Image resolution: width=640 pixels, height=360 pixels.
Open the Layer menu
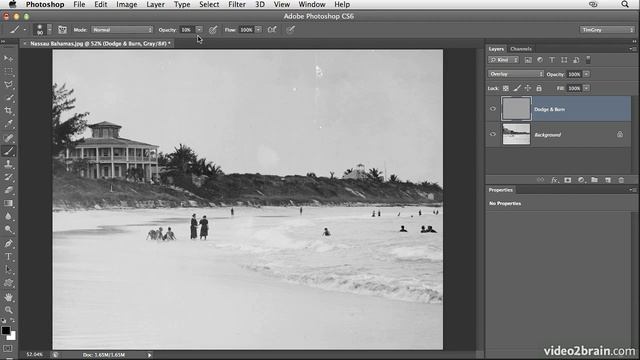coord(156,4)
